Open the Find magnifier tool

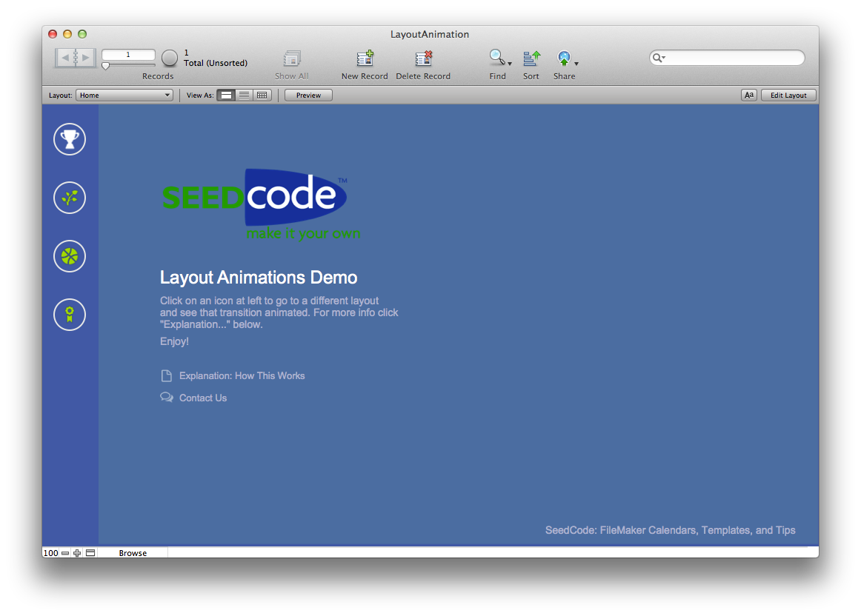(x=497, y=58)
